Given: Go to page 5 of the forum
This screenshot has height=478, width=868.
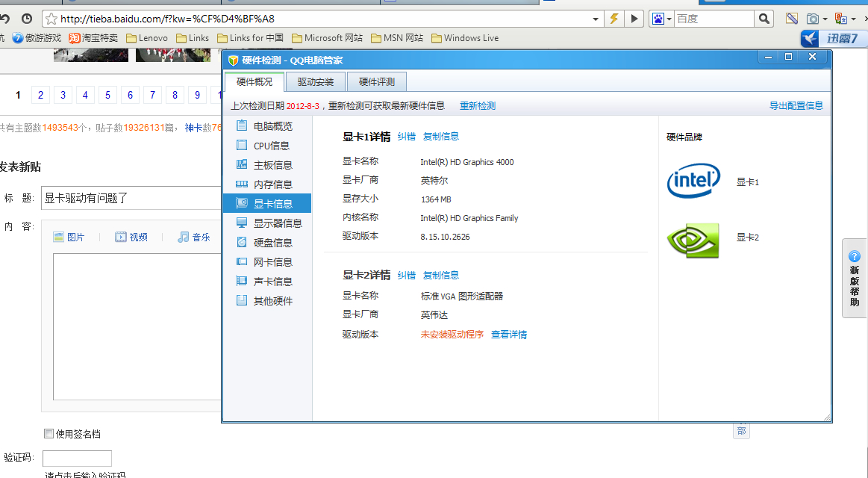Looking at the screenshot, I should point(107,95).
